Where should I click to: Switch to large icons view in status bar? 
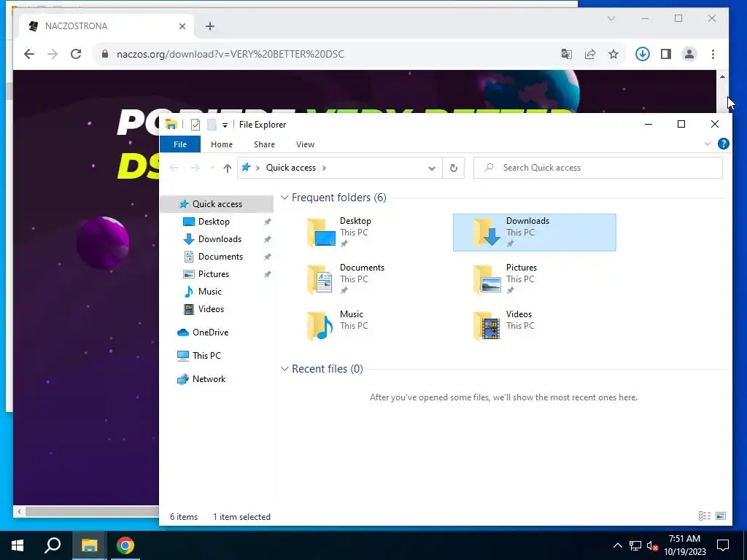[721, 516]
